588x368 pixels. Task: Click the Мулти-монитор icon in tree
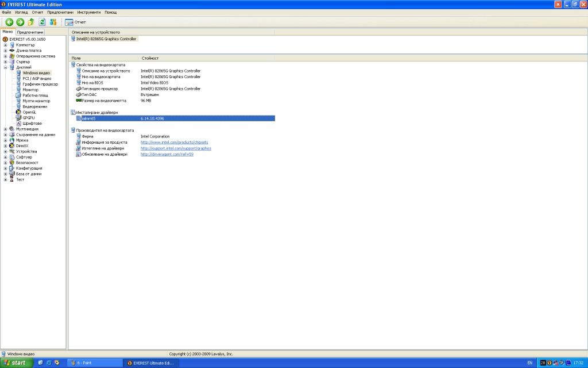pos(18,101)
